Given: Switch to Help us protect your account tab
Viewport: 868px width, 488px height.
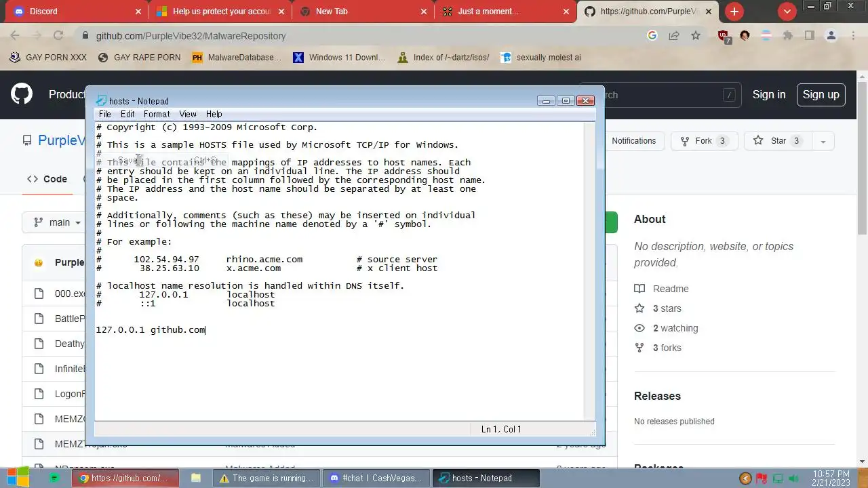Looking at the screenshot, I should (220, 12).
